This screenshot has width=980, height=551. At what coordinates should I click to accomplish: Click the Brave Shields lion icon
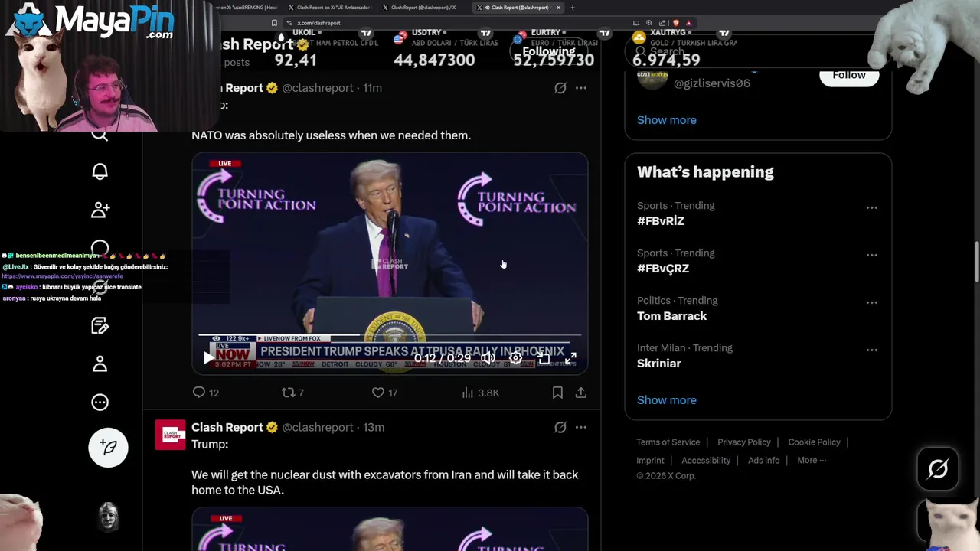675,23
